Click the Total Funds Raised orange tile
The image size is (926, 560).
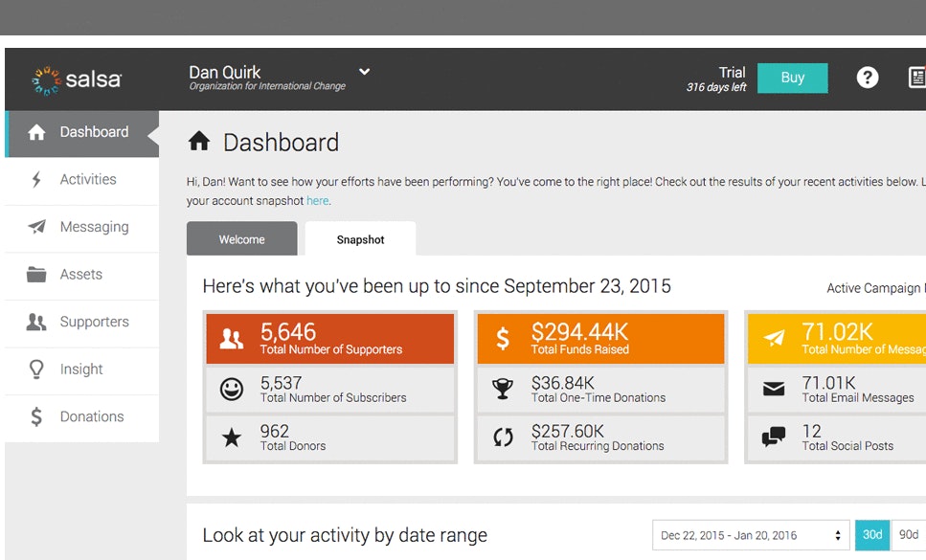pyautogui.click(x=600, y=337)
